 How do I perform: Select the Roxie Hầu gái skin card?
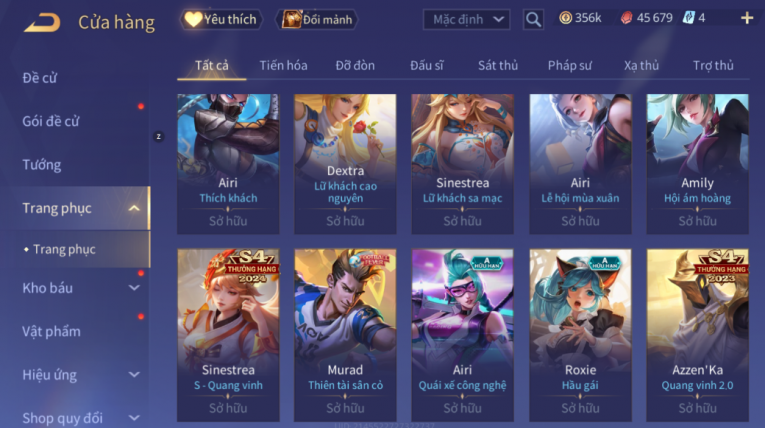[580, 335]
